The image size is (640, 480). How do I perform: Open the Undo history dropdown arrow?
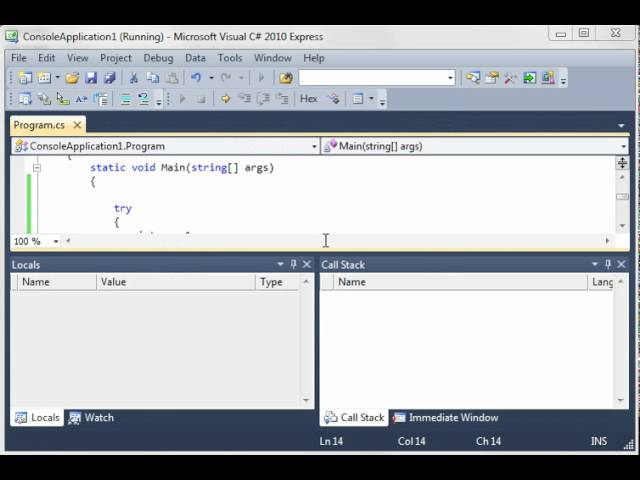coord(211,78)
